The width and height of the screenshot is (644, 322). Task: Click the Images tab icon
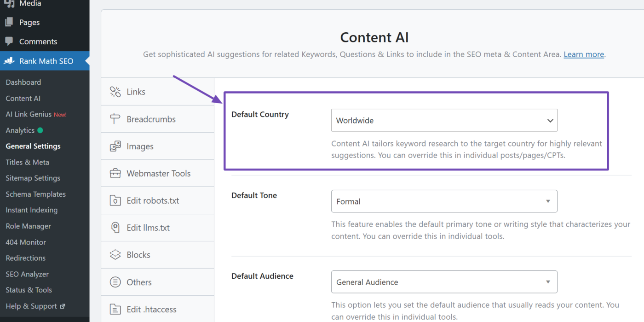click(x=115, y=146)
